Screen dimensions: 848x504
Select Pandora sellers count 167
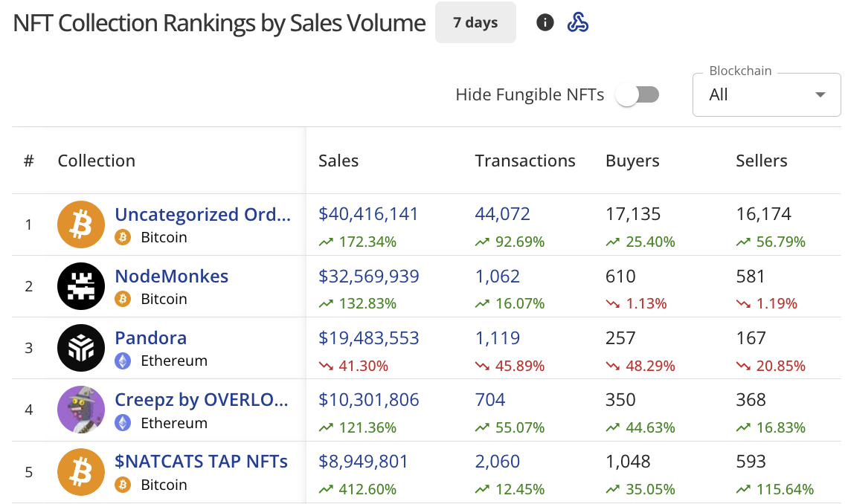[x=751, y=337]
